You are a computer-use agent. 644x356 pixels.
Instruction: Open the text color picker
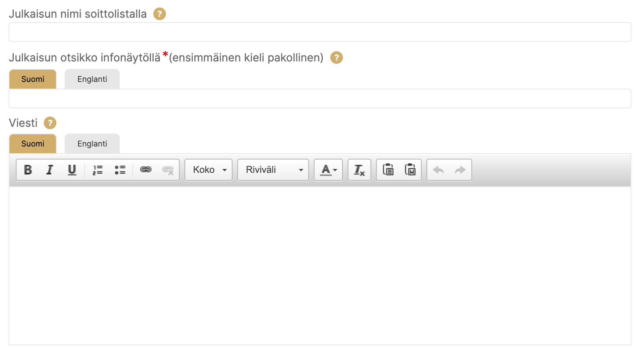click(x=328, y=170)
